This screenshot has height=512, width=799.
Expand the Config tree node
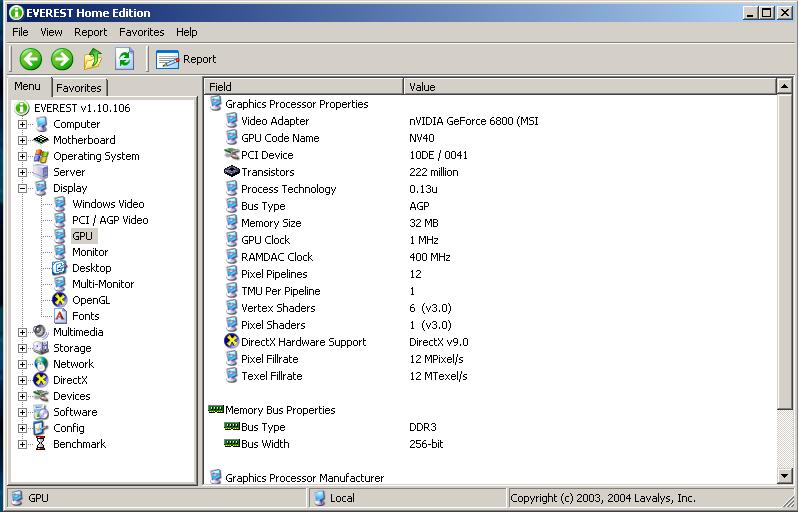[x=22, y=428]
